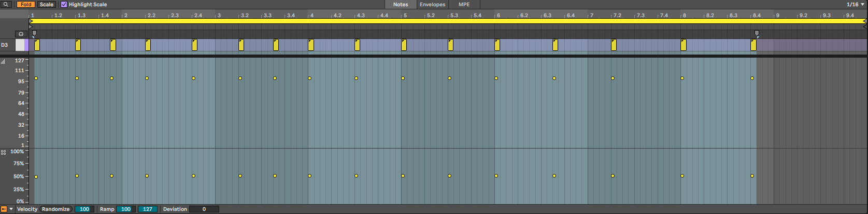Select the D3 note at bar 8
The width and height of the screenshot is (868, 214).
(684, 45)
